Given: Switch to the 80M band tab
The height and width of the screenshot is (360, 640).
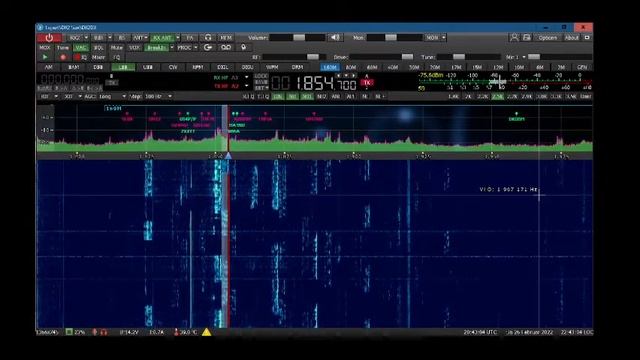Looking at the screenshot, I should pyautogui.click(x=351, y=67).
